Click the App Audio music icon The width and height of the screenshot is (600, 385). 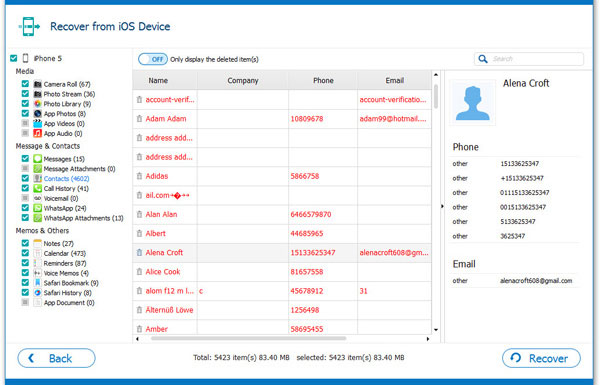[x=38, y=133]
